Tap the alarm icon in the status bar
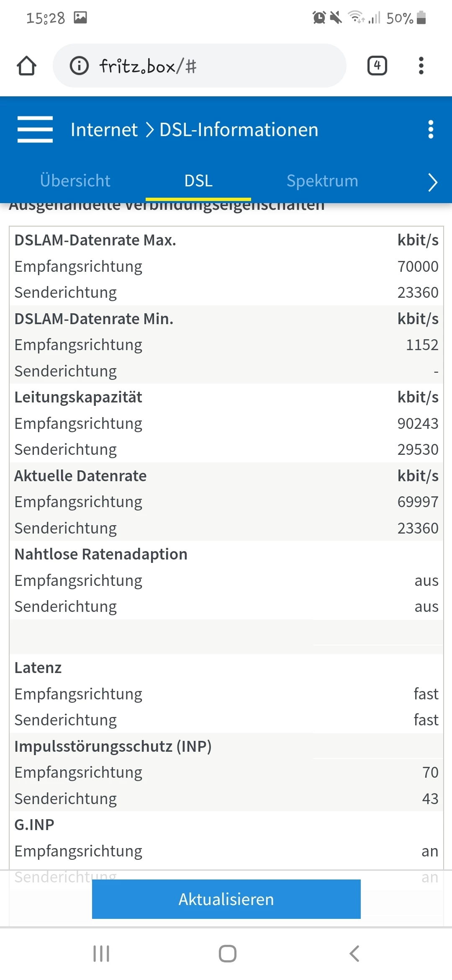The height and width of the screenshot is (980, 452). click(319, 18)
